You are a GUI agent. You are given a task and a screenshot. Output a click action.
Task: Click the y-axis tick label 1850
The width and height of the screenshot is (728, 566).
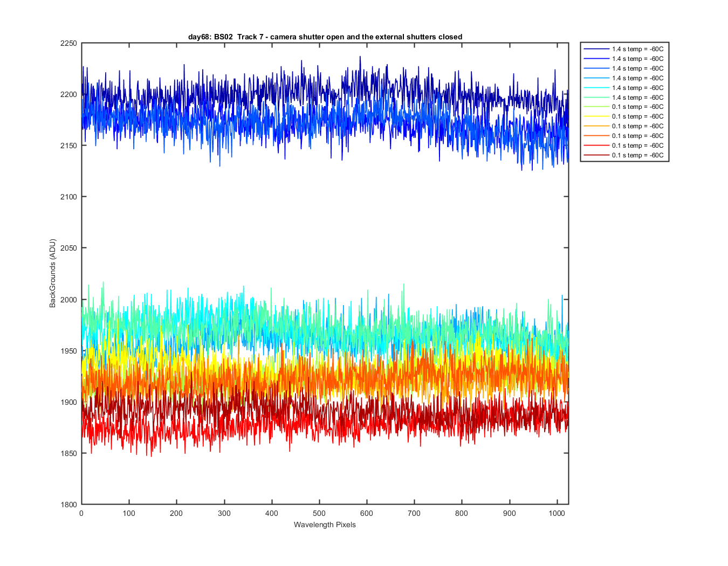(x=68, y=453)
